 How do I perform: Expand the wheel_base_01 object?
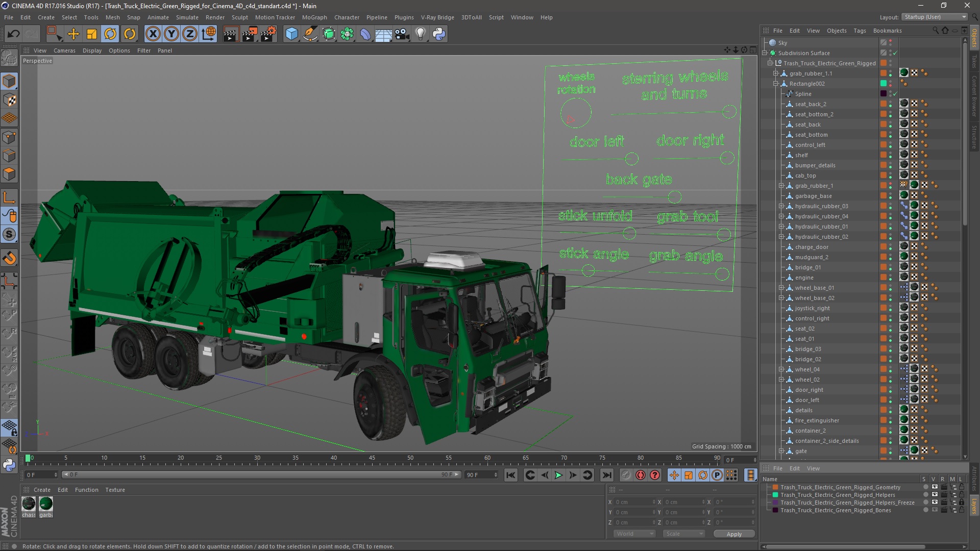[781, 288]
